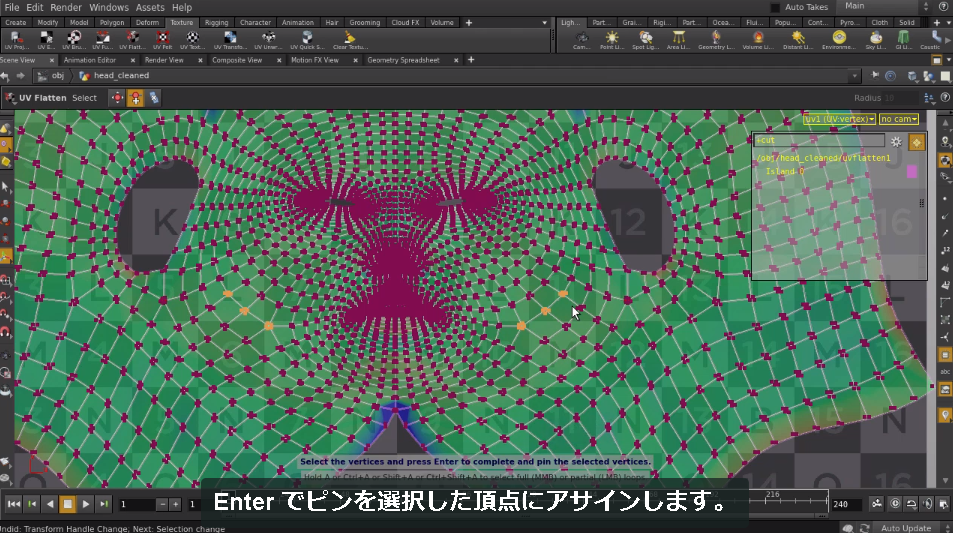Click the +cut operation name field
The height and width of the screenshot is (533, 953).
pos(819,140)
